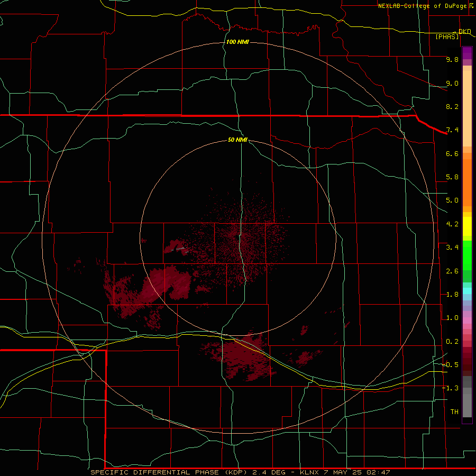The image size is (476, 476).
Task: Pick the orange segment of the color bar
Action: (x=467, y=182)
